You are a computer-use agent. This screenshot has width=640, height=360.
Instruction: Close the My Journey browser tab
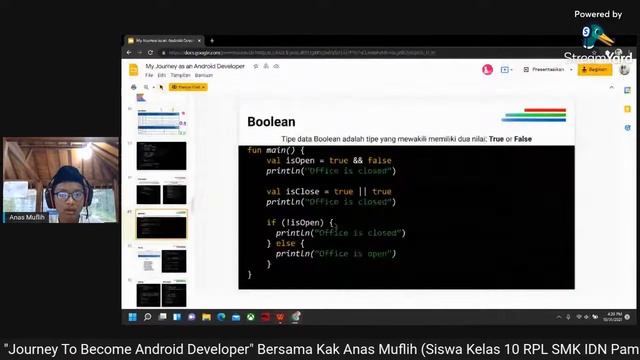(199, 40)
